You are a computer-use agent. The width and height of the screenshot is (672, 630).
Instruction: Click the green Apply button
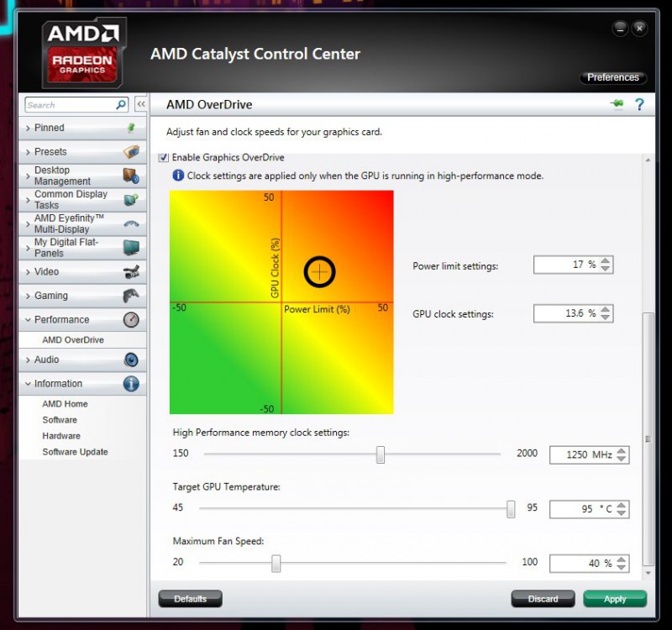coord(615,599)
